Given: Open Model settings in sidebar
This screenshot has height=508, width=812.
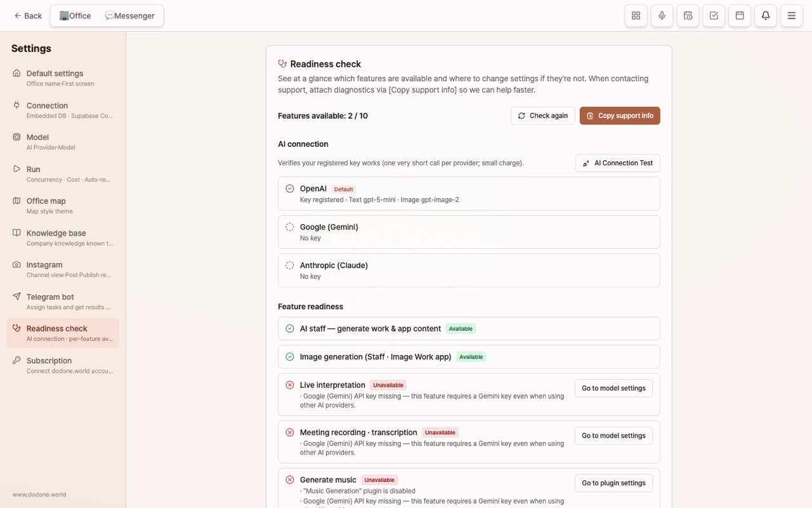Looking at the screenshot, I should point(63,142).
